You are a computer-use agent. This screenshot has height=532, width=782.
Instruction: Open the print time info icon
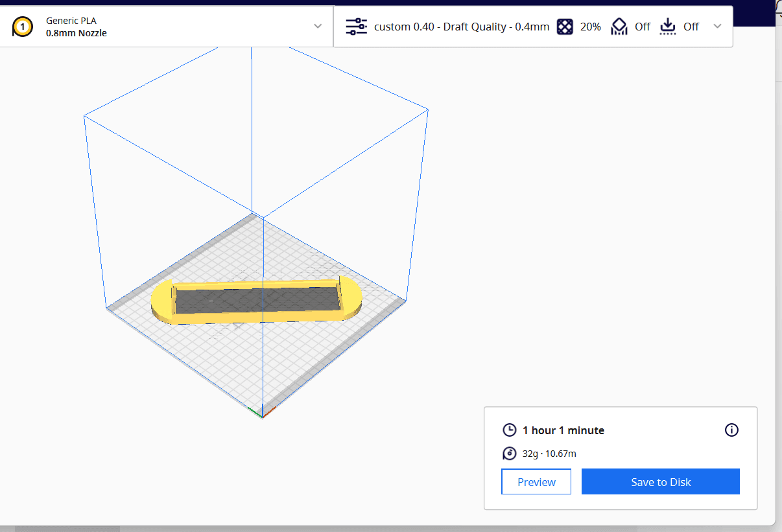731,430
